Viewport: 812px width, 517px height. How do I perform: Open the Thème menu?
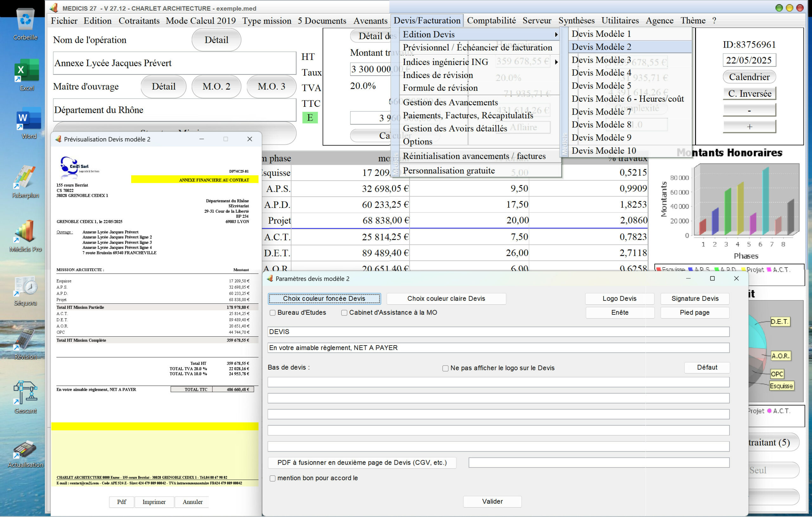point(693,21)
